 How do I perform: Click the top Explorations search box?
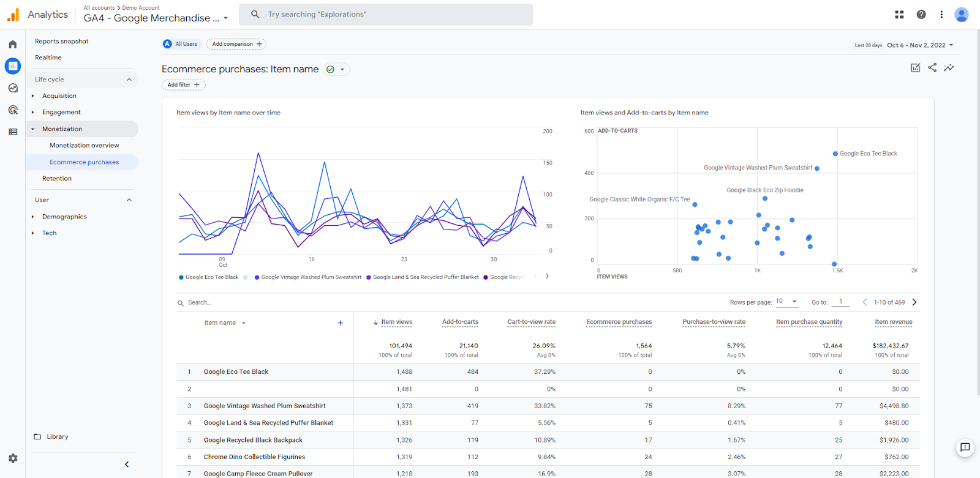pyautogui.click(x=385, y=14)
